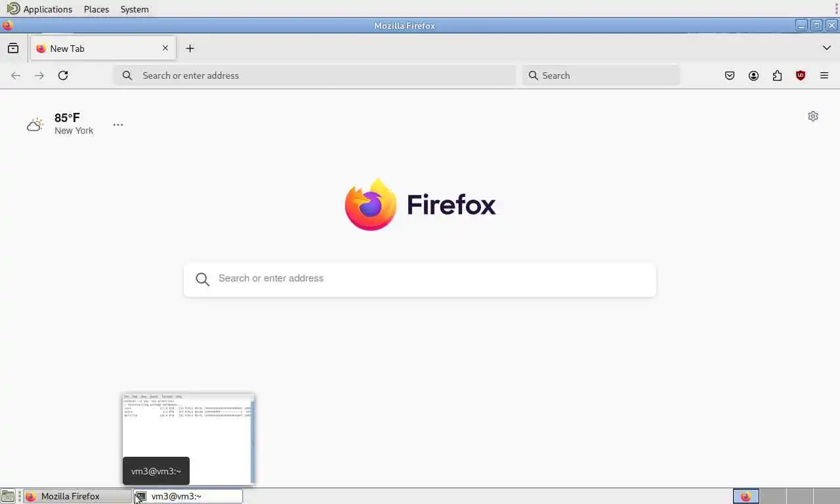The image size is (840, 504).
Task: Open new tab personalize gear icon
Action: coord(813,116)
